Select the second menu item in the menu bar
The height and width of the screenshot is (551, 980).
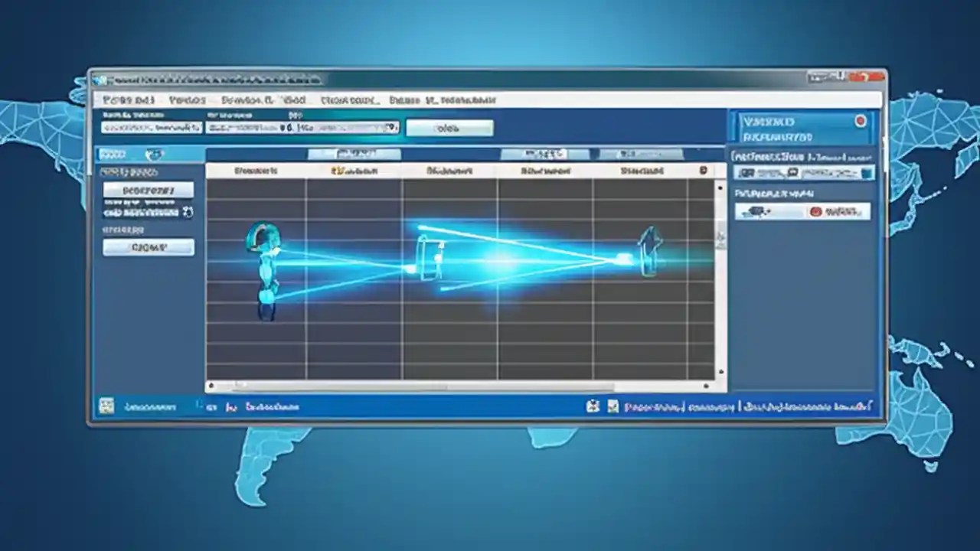[x=187, y=100]
